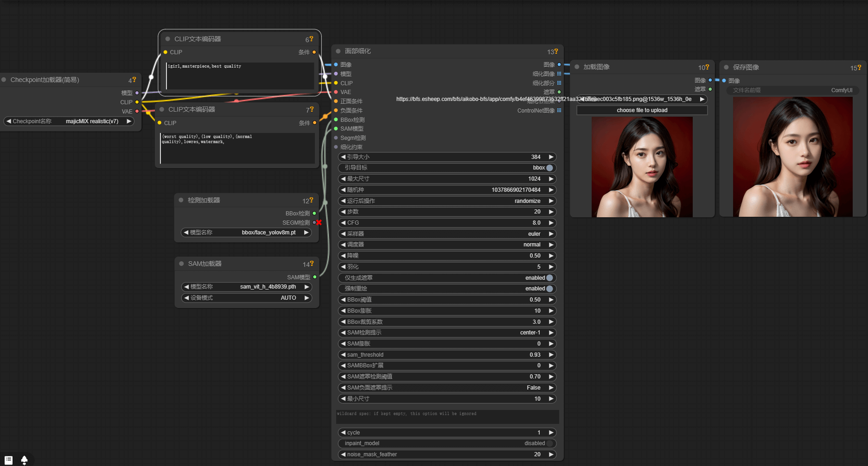Collapse the 加载图像 node via its title dot
This screenshot has height=466, width=868.
tap(577, 67)
